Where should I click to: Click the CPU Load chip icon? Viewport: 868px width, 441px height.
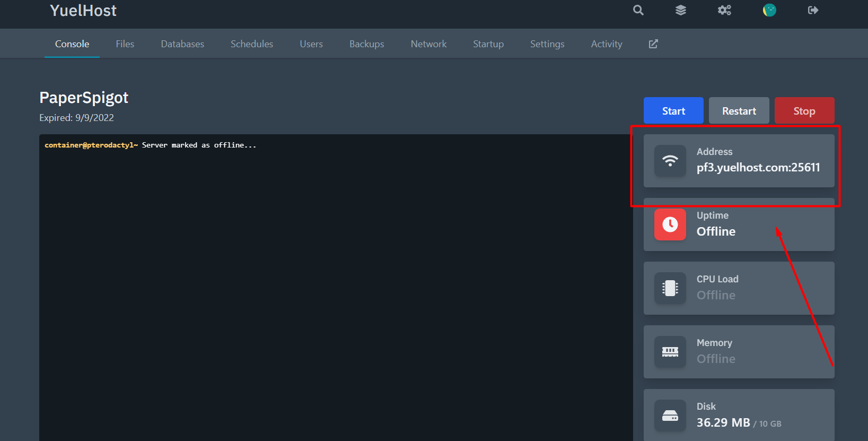click(x=670, y=288)
